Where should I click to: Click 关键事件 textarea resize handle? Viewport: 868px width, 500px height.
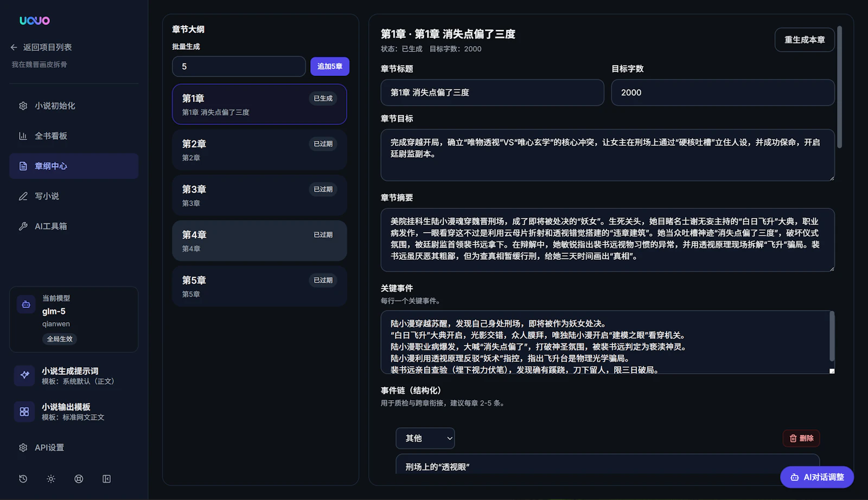(832, 371)
